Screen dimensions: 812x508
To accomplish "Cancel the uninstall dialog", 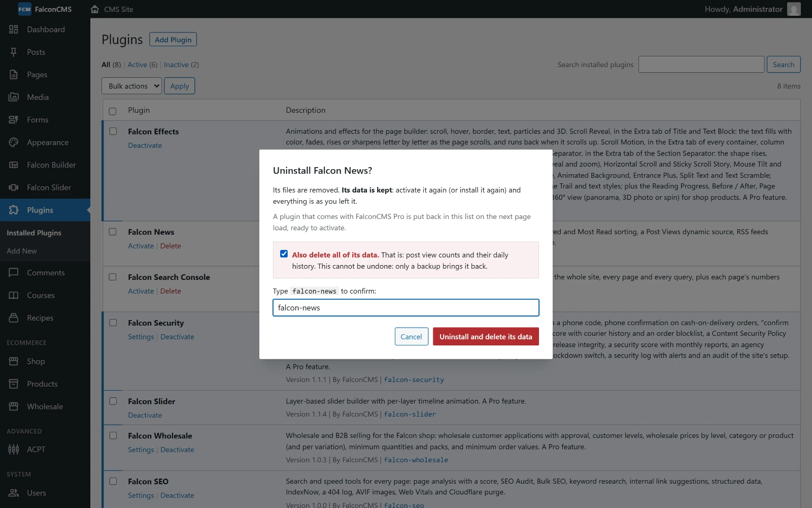I will click(x=411, y=336).
